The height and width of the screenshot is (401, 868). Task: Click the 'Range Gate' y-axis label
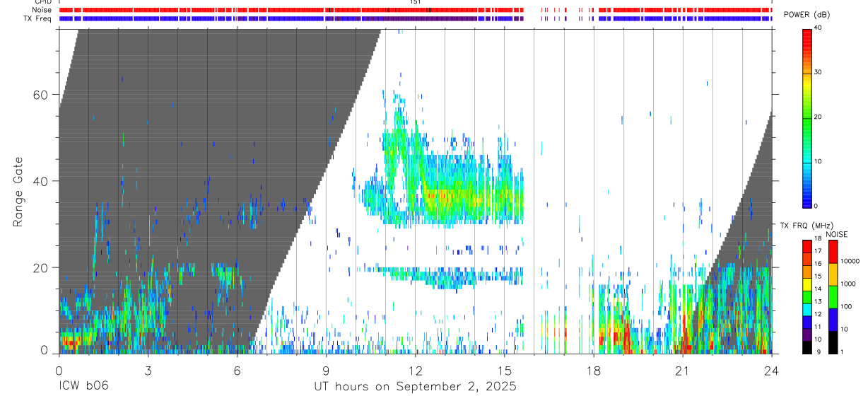click(17, 193)
